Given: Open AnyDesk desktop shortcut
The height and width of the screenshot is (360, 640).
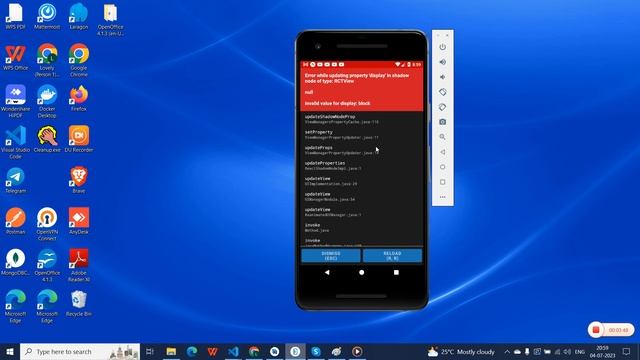Looking at the screenshot, I should [x=78, y=221].
